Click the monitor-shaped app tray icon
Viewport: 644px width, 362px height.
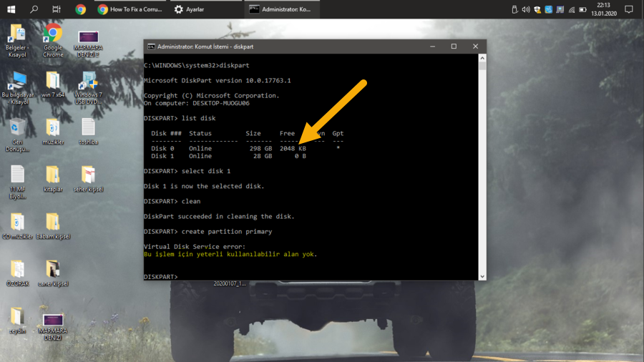[x=560, y=9]
